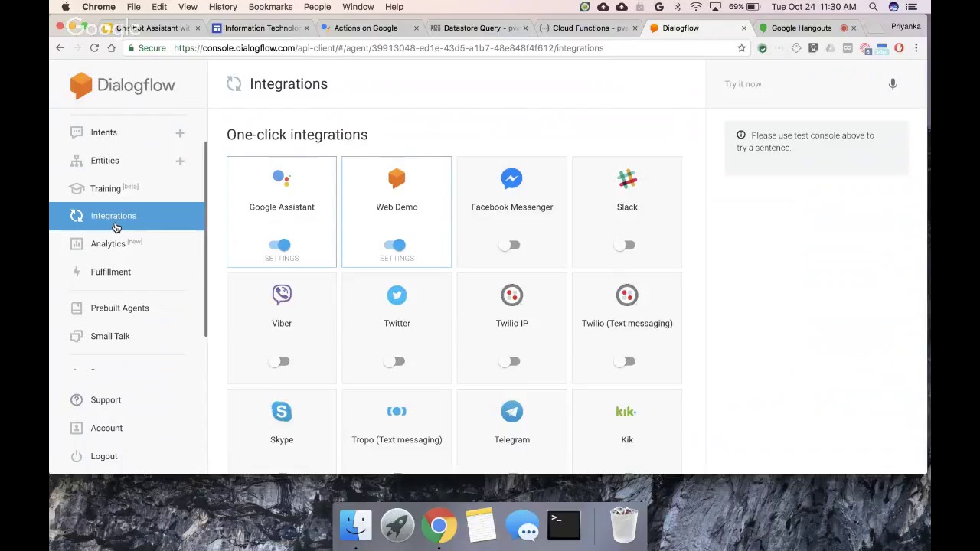Select the Twitter integration icon
Image resolution: width=980 pixels, height=551 pixels.
point(397,295)
